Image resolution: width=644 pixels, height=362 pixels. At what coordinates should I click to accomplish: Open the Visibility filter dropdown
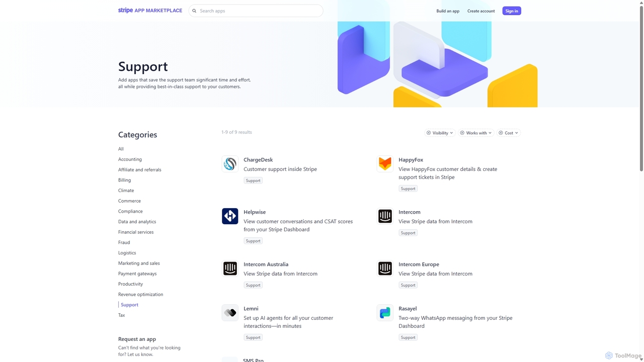click(440, 133)
